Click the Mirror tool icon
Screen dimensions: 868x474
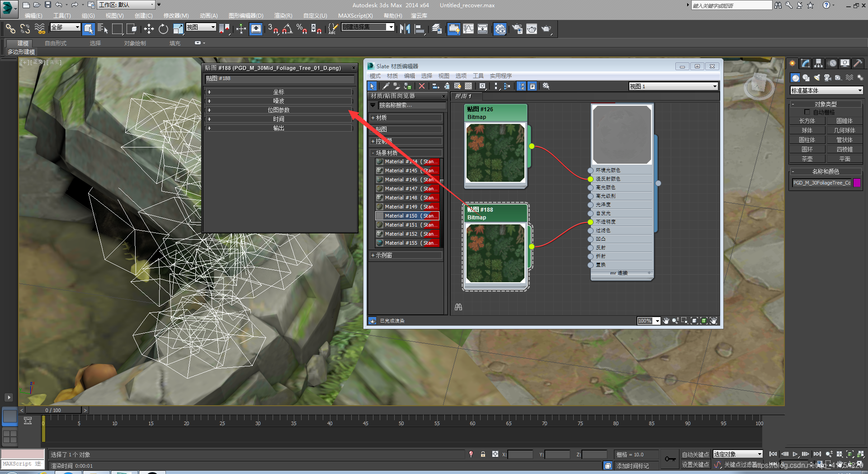click(x=405, y=29)
